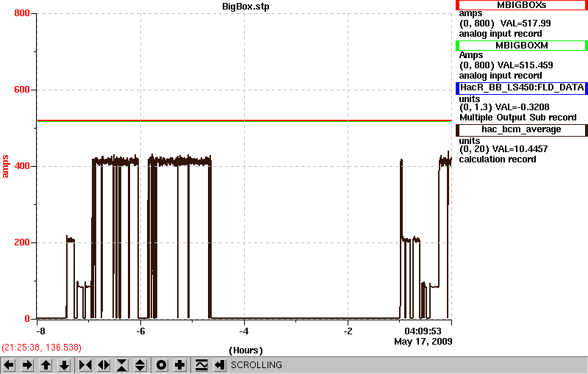The width and height of the screenshot is (588, 374).
Task: Zoom out horizontally using outward-pointing triangles icon
Action: (104, 365)
